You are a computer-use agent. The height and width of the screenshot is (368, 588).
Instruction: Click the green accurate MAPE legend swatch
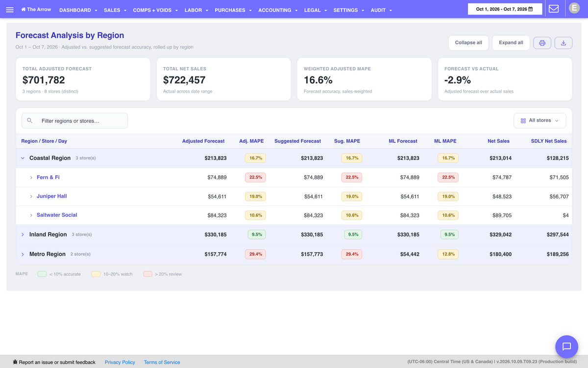(42, 274)
